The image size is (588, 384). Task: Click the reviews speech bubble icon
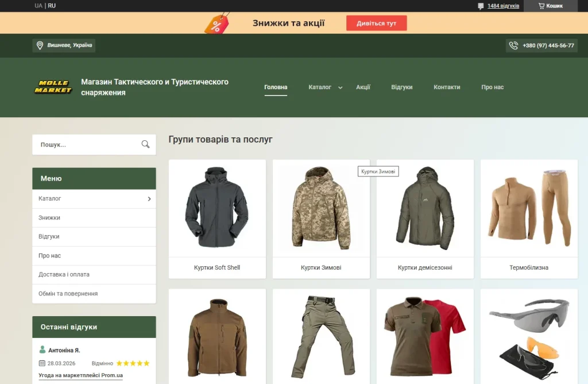point(481,6)
